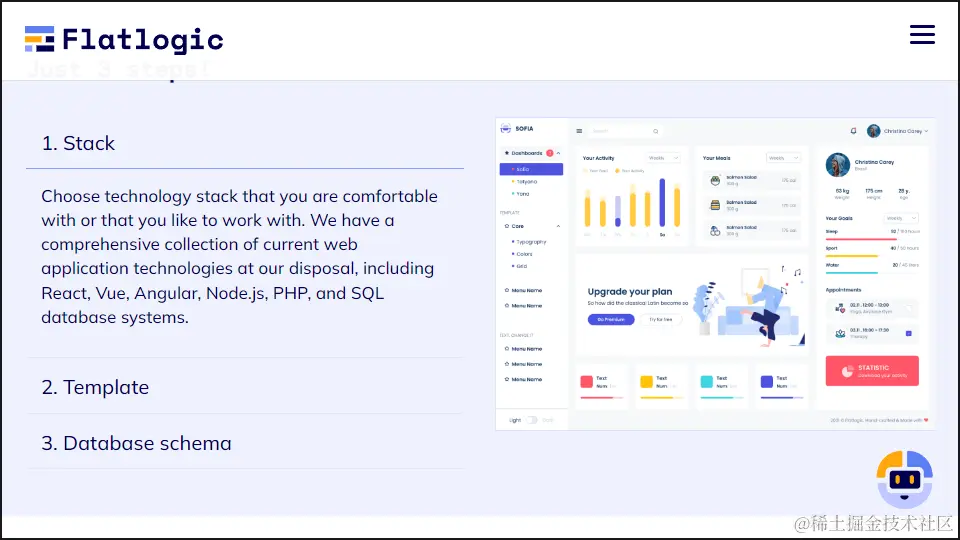Expand the 1. Stack accordion step
This screenshot has height=540, width=960.
[x=245, y=143]
